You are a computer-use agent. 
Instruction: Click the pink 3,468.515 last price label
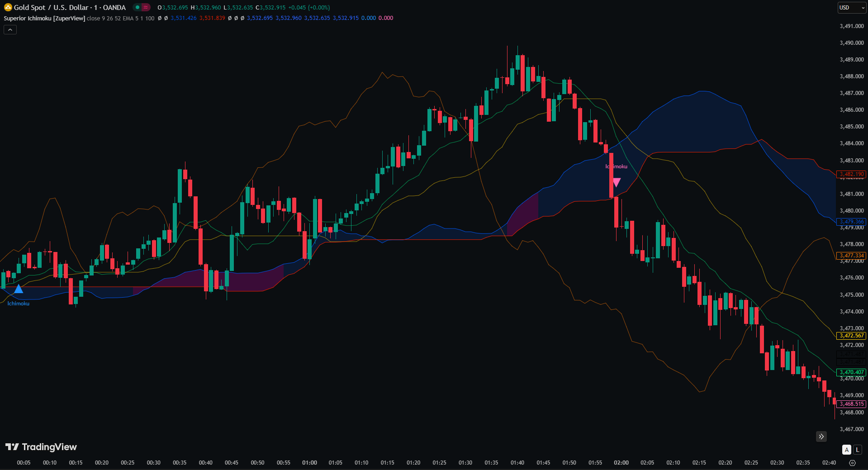(x=852, y=404)
